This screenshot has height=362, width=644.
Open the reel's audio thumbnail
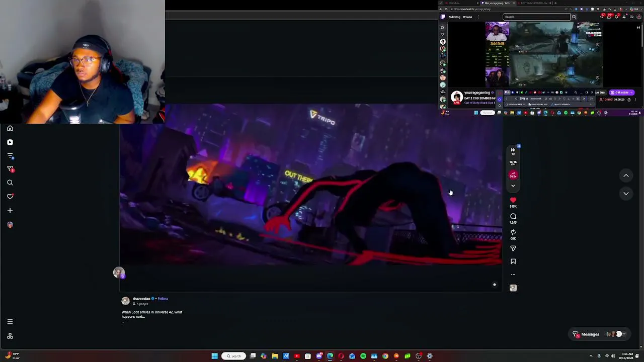point(513,288)
